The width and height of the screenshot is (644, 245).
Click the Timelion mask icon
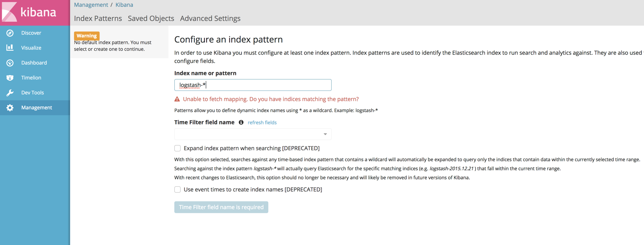click(10, 78)
